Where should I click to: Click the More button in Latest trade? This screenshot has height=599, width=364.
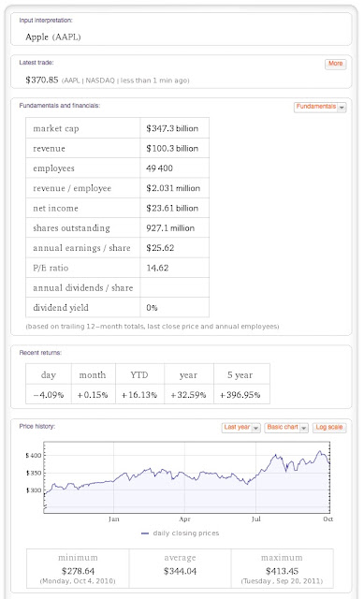(x=335, y=64)
